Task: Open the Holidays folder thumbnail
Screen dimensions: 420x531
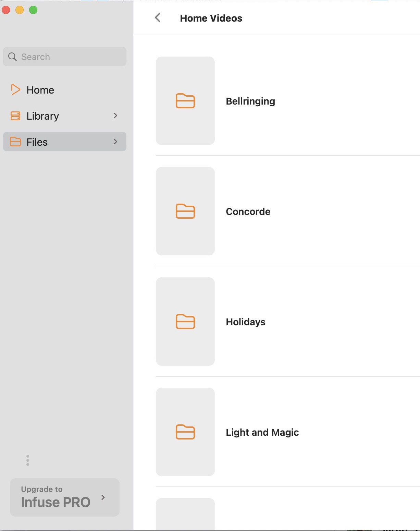Action: point(185,322)
